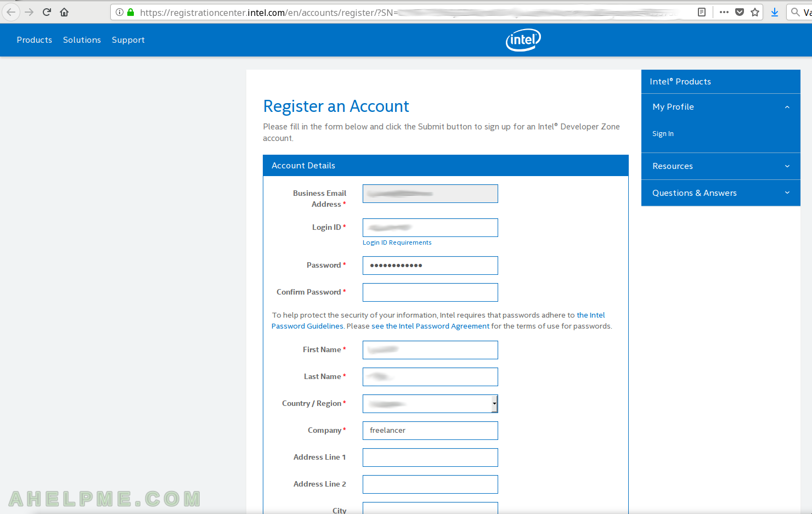Click the green padlock security icon
The height and width of the screenshot is (514, 812).
pos(131,12)
